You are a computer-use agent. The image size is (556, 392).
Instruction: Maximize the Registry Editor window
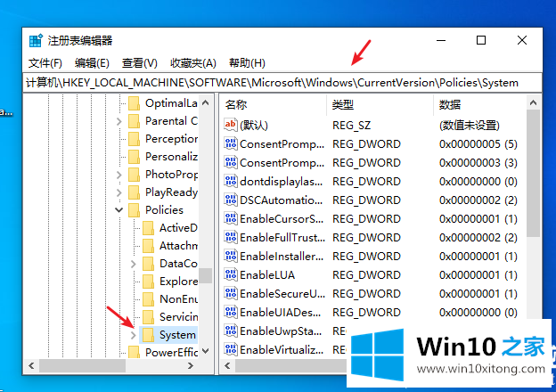tap(481, 40)
